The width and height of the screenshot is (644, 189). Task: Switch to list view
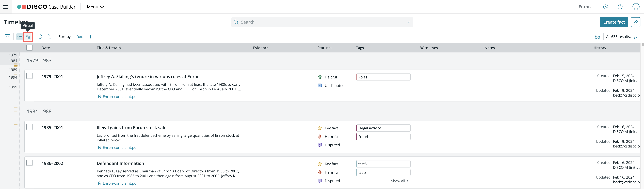20,37
